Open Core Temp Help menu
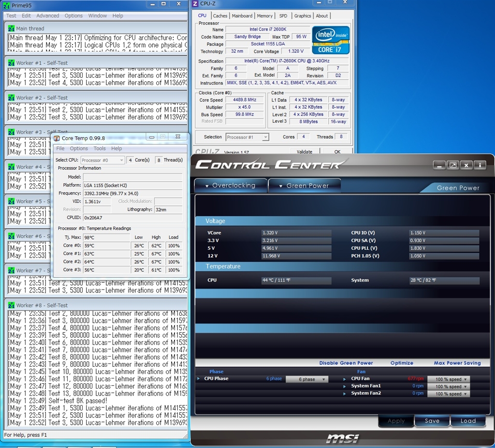The height and width of the screenshot is (448, 495). (116, 148)
